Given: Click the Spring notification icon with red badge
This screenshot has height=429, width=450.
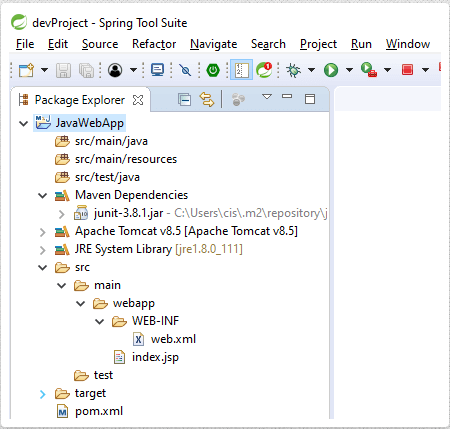Looking at the screenshot, I should (264, 70).
